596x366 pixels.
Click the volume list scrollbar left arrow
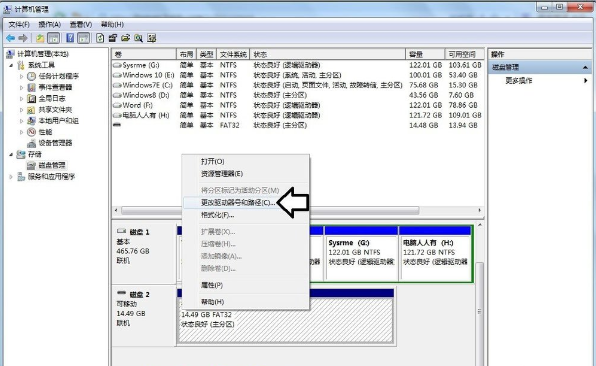(116, 210)
